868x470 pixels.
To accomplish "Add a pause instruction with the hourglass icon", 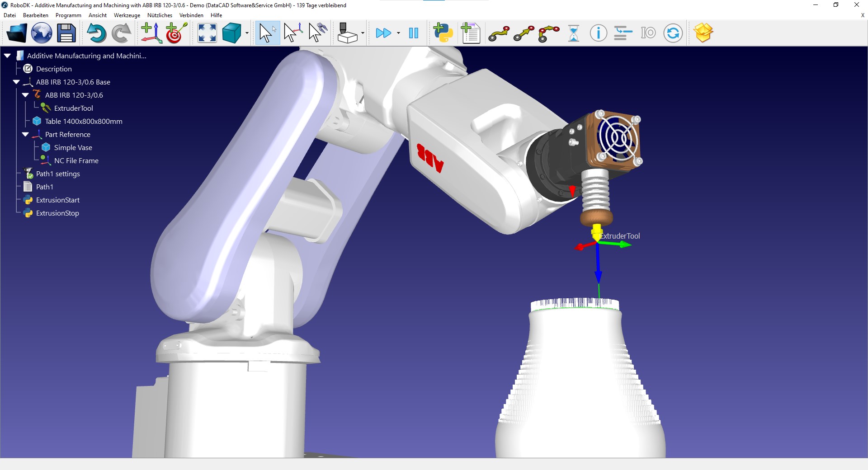I will pos(574,33).
